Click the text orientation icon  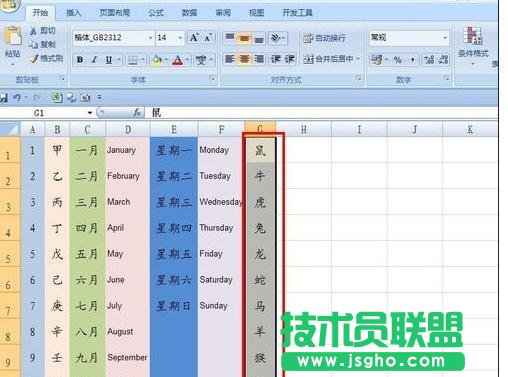275,38
